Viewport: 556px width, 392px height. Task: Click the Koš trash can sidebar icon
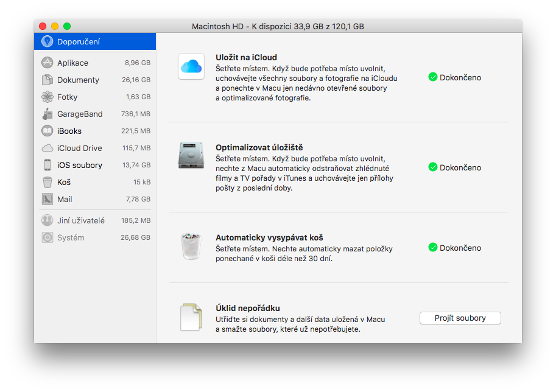(47, 182)
